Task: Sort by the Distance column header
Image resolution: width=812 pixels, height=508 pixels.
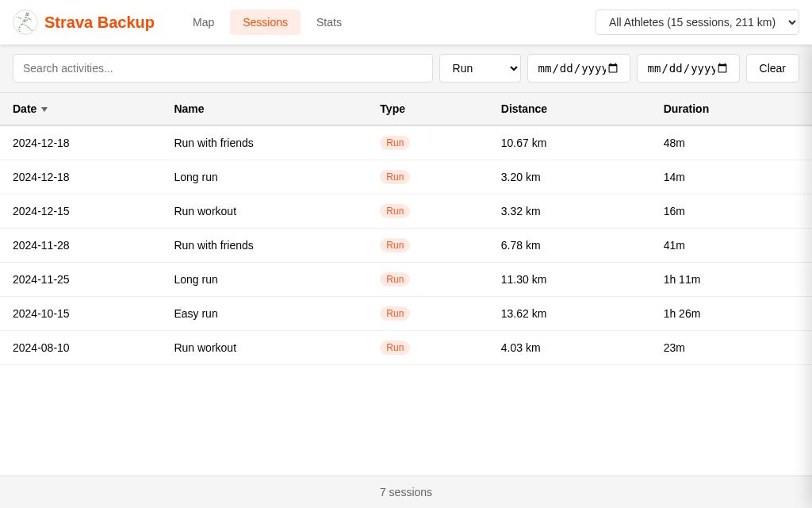Action: point(523,109)
